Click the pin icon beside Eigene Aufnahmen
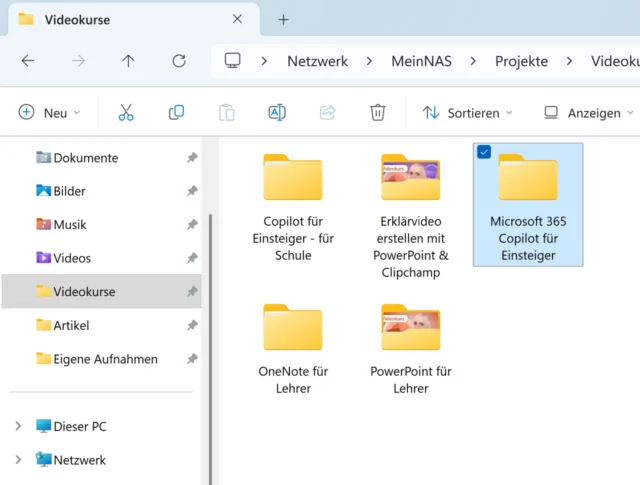640x485 pixels. [192, 359]
